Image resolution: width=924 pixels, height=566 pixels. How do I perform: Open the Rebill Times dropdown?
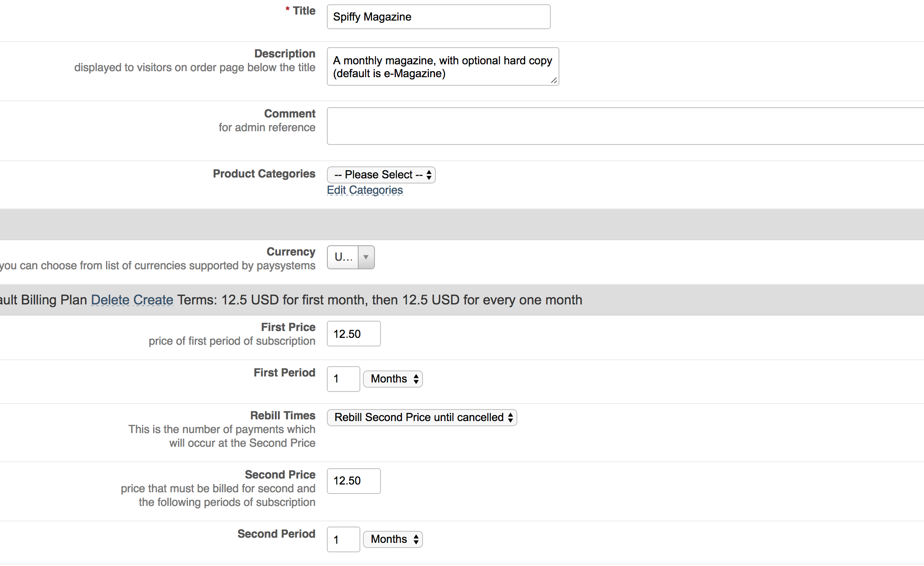pos(422,418)
